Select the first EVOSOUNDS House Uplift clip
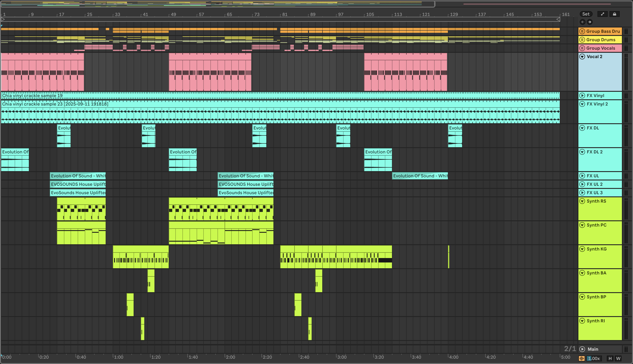 [78, 184]
